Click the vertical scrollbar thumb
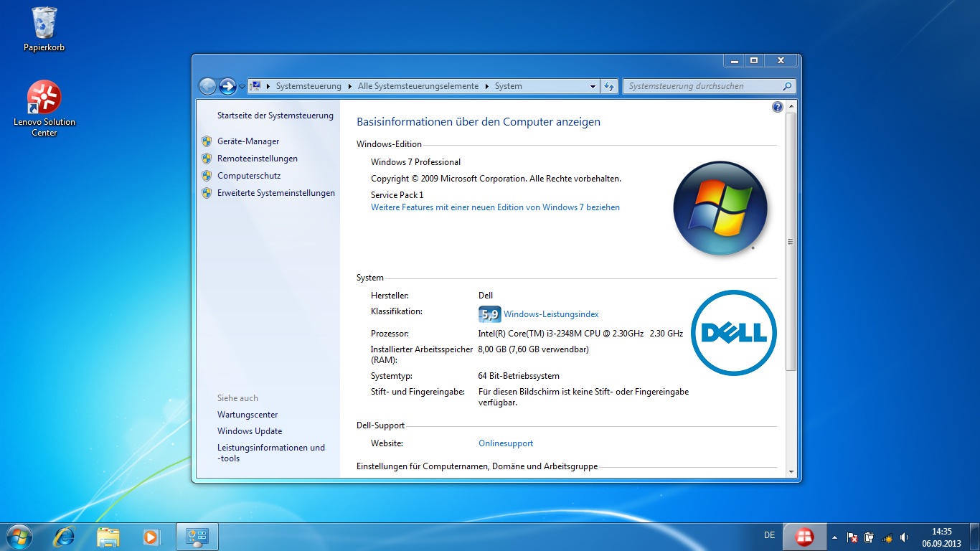The image size is (980, 551). tap(791, 242)
